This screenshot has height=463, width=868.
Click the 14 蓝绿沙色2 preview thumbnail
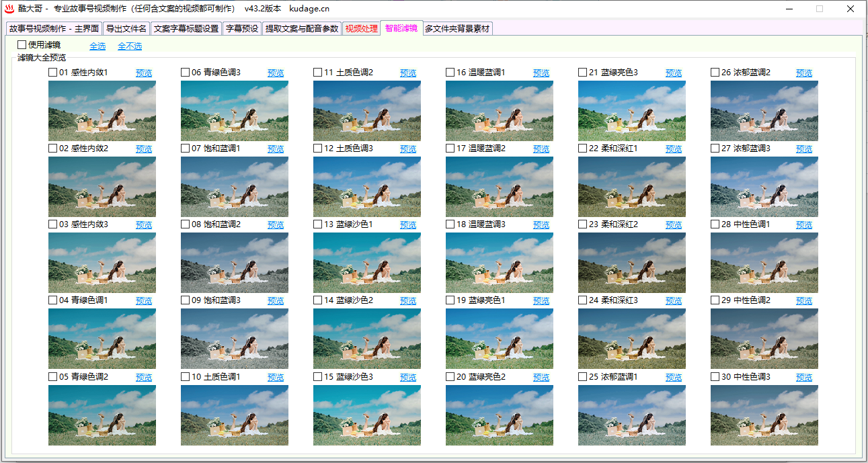click(367, 339)
